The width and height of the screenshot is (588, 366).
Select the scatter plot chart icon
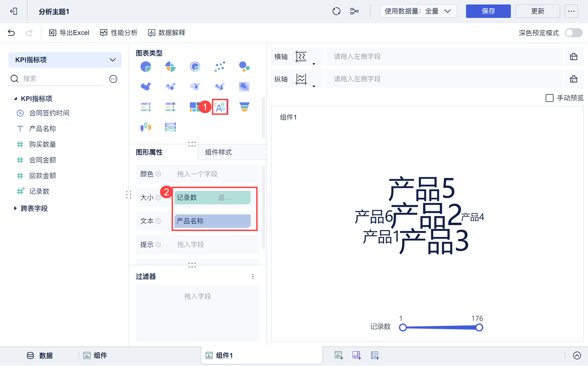point(220,67)
